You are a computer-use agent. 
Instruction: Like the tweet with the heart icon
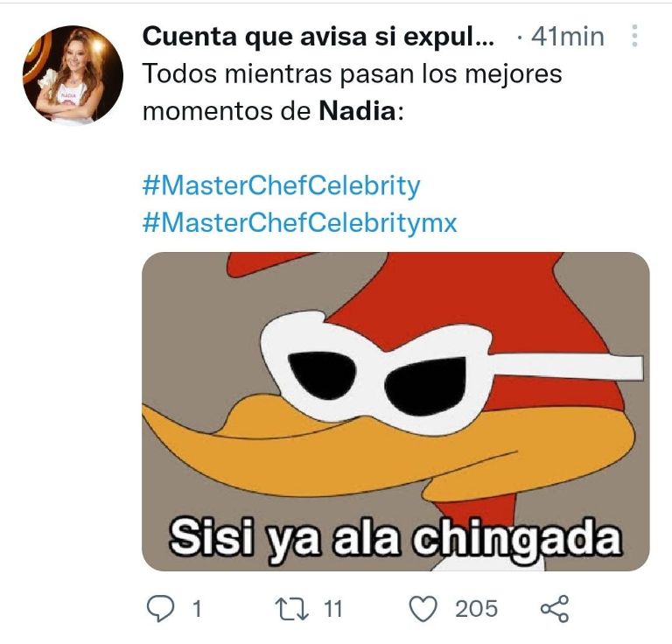click(x=426, y=607)
